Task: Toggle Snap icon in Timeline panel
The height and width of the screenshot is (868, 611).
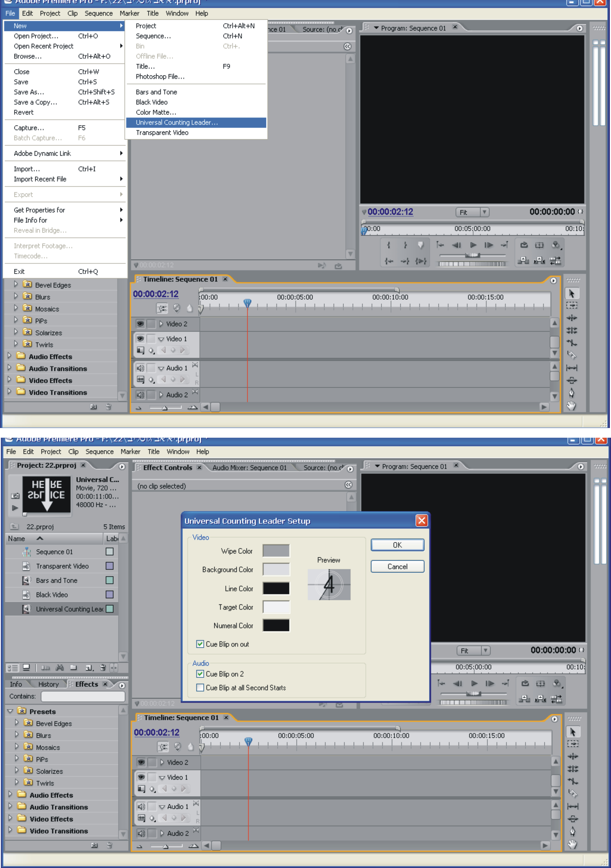Action: coord(162,308)
